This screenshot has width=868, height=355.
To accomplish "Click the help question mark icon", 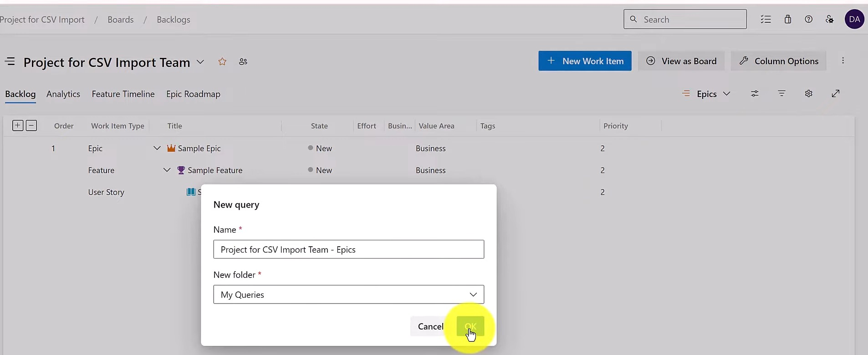I will click(809, 19).
